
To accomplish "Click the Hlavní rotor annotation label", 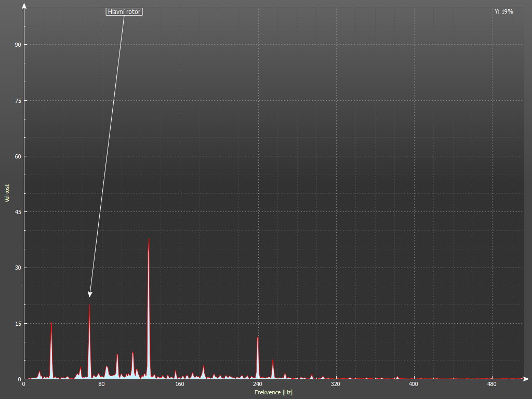I will 124,11.
